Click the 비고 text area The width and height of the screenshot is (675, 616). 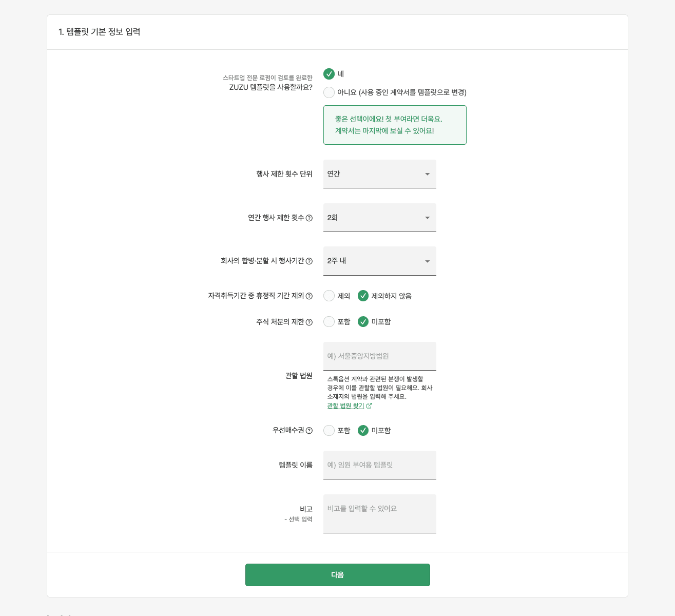[379, 513]
